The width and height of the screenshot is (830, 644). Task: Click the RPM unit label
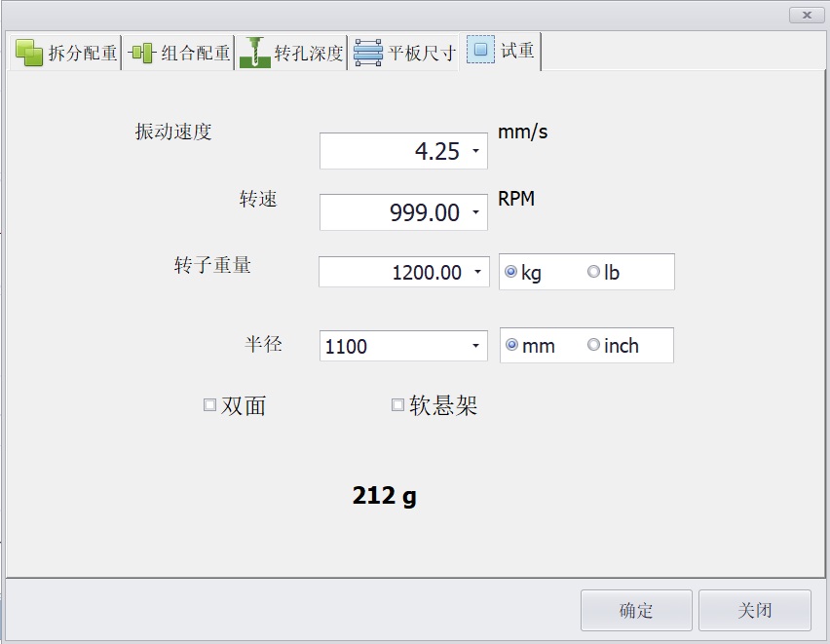pos(516,199)
